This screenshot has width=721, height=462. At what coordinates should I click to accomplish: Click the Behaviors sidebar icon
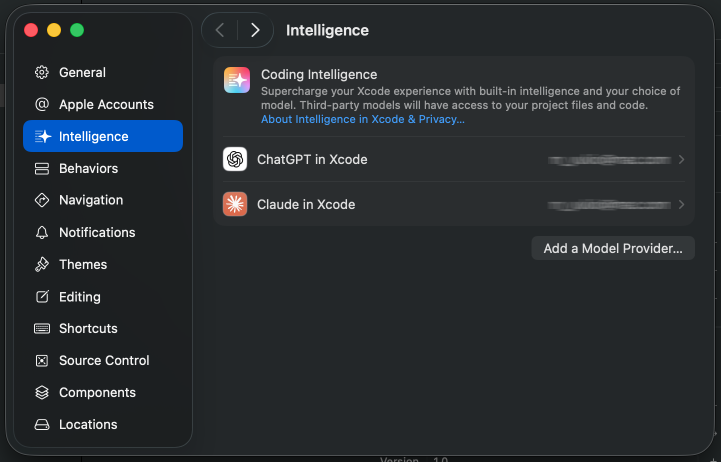42,168
